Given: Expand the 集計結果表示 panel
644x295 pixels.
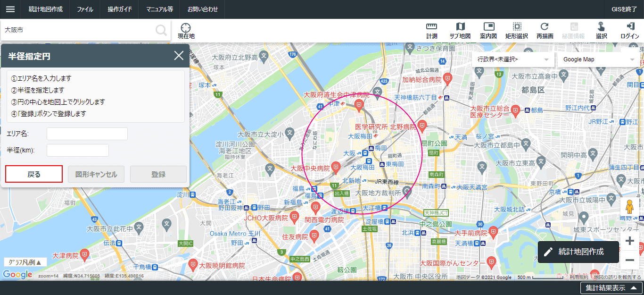Looking at the screenshot, I should tap(611, 288).
